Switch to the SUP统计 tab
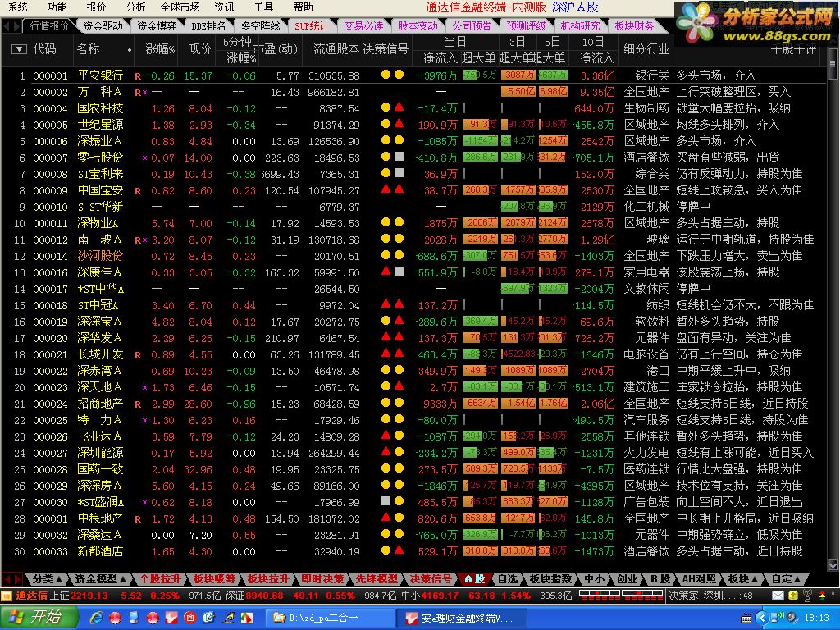 [312, 25]
